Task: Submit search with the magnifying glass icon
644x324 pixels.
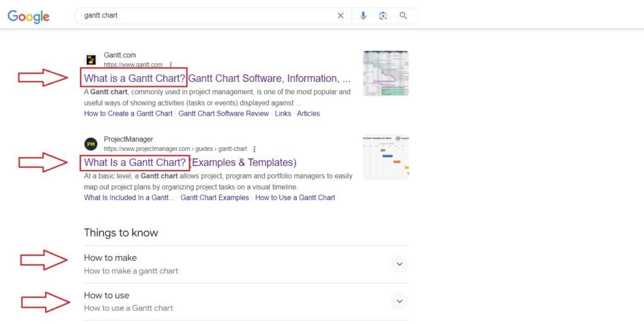Action: (403, 16)
